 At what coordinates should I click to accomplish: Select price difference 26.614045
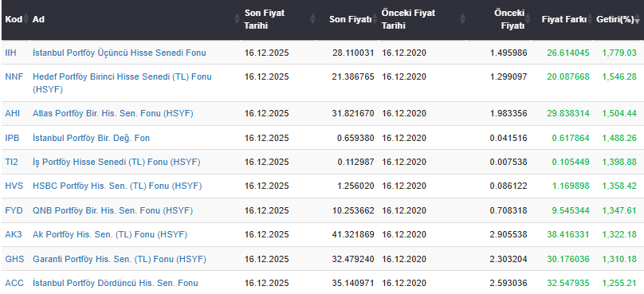pyautogui.click(x=568, y=53)
